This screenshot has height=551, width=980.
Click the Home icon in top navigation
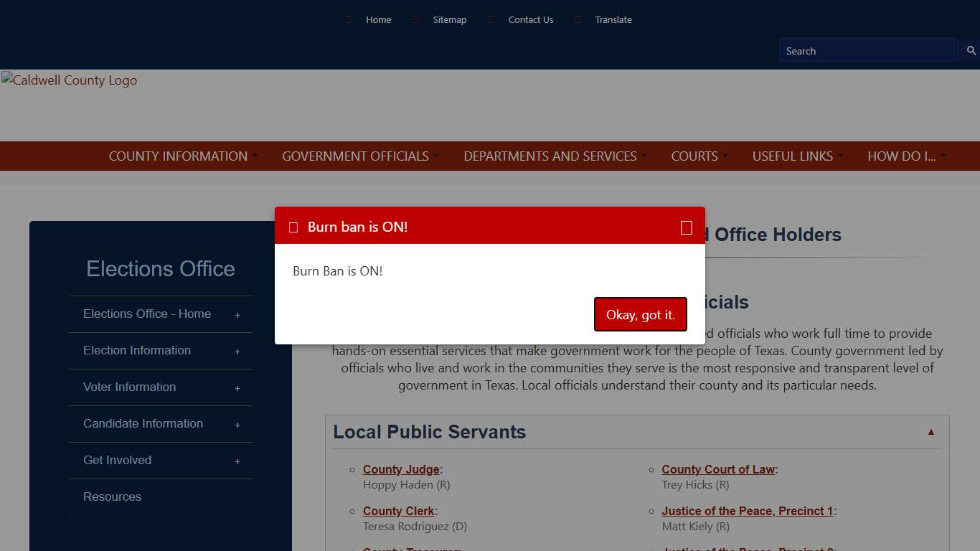348,19
